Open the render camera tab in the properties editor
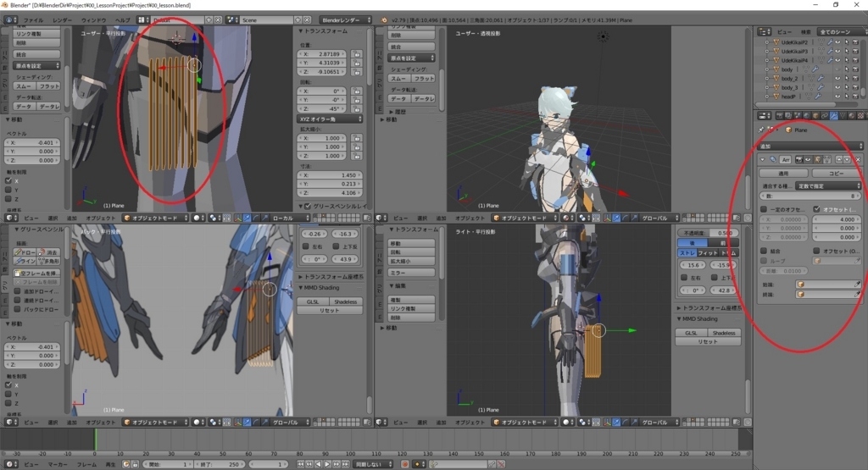 pos(780,115)
